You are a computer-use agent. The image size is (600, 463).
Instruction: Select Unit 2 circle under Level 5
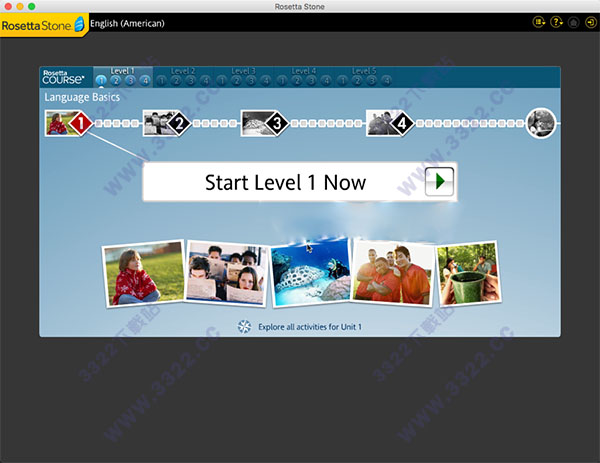tap(357, 81)
